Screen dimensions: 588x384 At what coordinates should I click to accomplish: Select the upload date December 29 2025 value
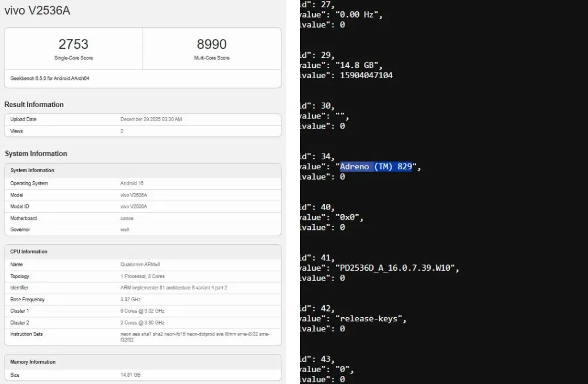tap(151, 120)
